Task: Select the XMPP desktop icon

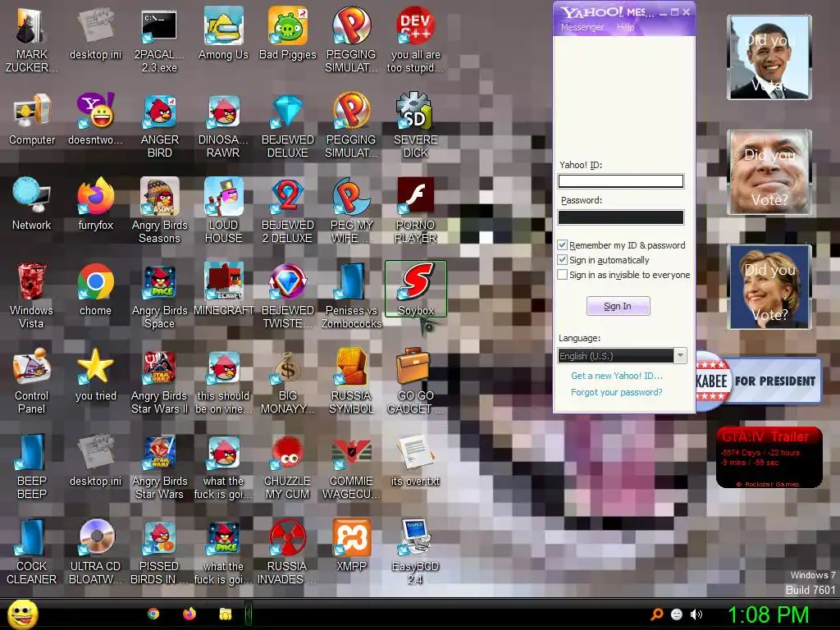Action: click(x=351, y=545)
